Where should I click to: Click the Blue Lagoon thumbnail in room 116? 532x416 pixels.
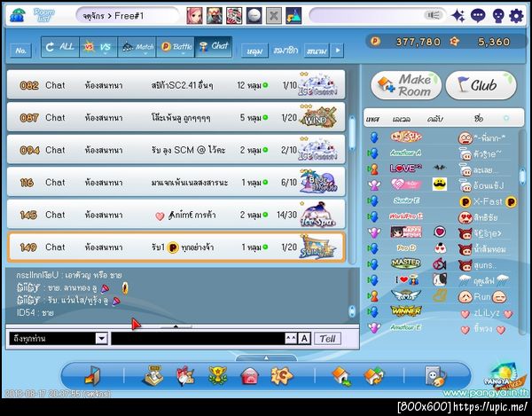pos(317,181)
